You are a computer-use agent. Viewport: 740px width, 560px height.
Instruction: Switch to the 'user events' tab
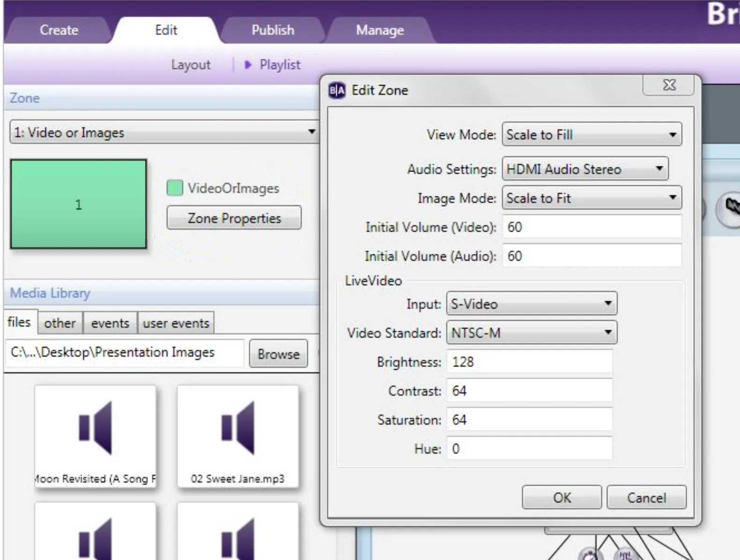(176, 323)
